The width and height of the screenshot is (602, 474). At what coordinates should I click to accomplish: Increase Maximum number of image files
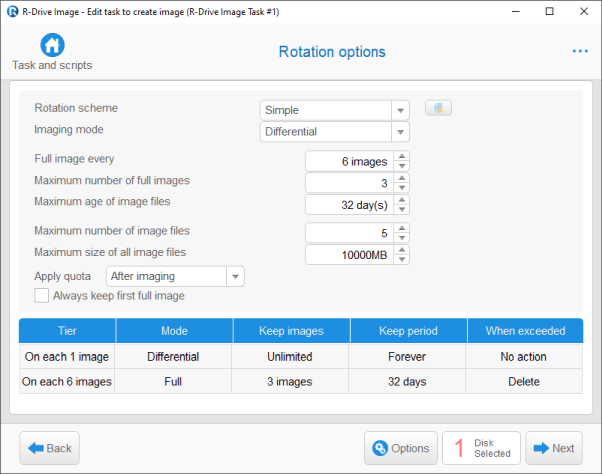pos(402,228)
